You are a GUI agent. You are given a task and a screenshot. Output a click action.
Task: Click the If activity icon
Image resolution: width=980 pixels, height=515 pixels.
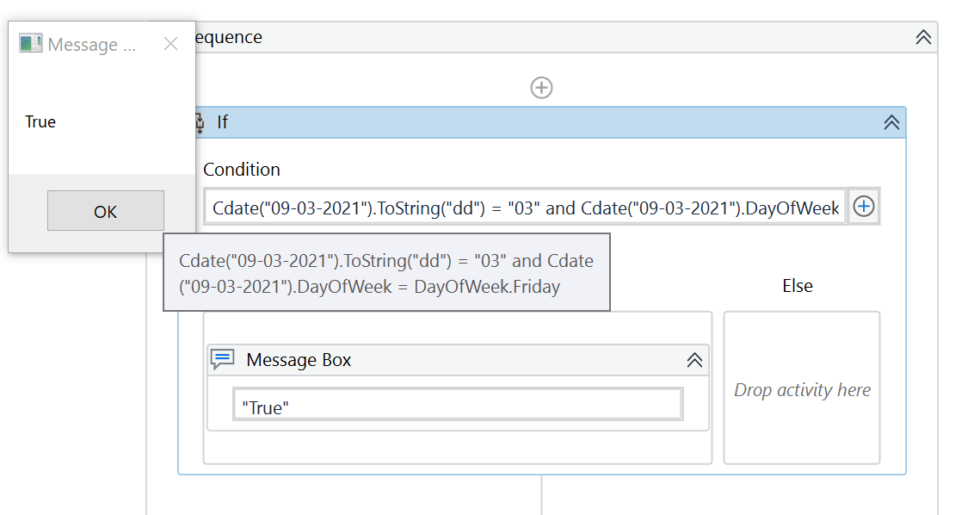click(x=200, y=122)
